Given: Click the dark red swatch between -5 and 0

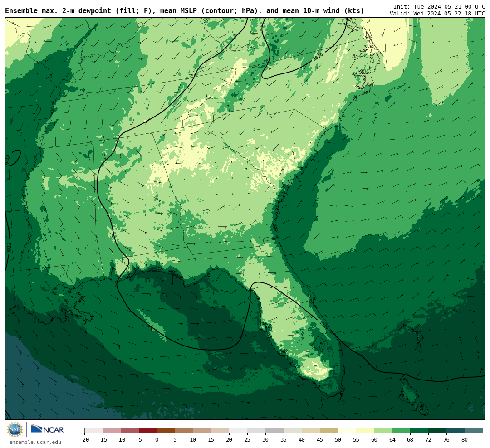Looking at the screenshot, I should coord(147,431).
